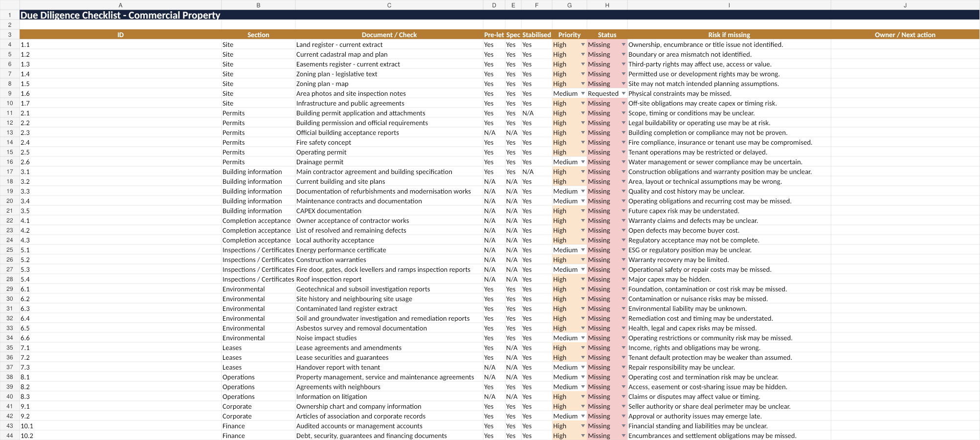
Task: Click the 'Pre-let' header cell
Action: click(x=494, y=35)
